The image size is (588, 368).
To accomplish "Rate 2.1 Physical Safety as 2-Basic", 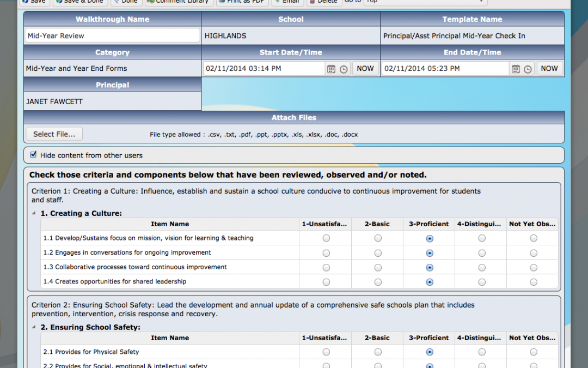I will 378,352.
